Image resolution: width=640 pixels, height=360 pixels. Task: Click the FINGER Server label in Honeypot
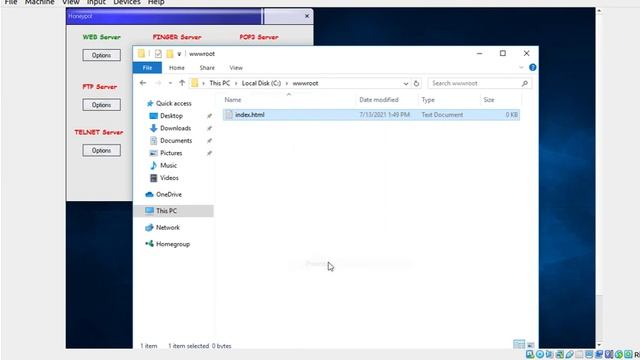point(177,37)
